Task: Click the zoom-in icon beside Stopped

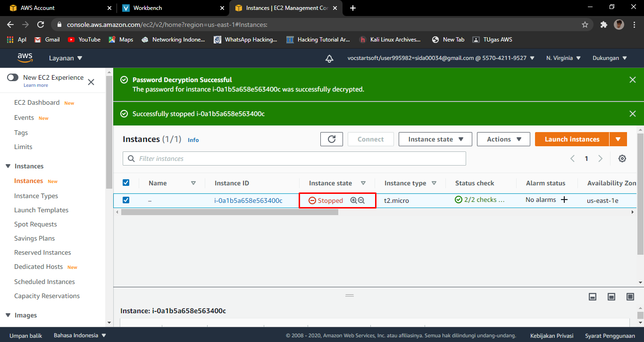Action: [x=353, y=200]
